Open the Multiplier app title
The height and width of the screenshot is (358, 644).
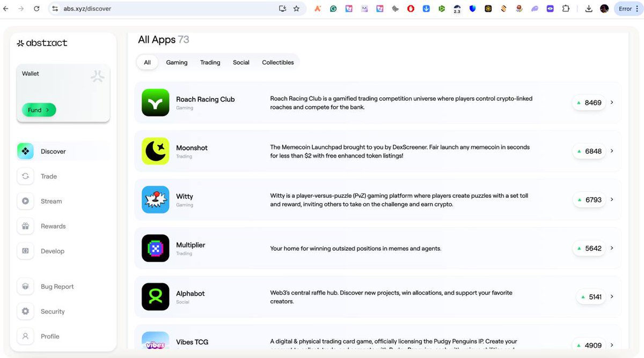[x=191, y=245]
